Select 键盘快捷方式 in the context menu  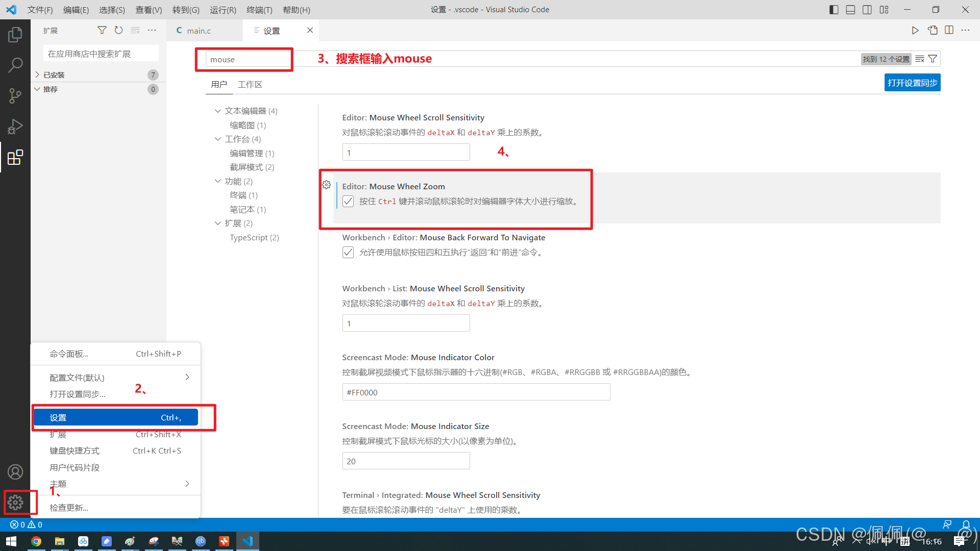click(75, 451)
